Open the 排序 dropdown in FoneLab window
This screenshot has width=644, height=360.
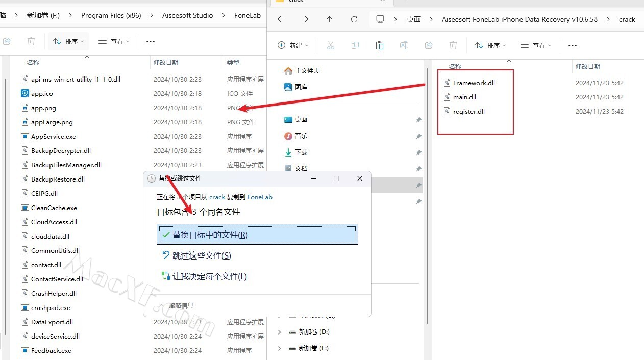69,41
